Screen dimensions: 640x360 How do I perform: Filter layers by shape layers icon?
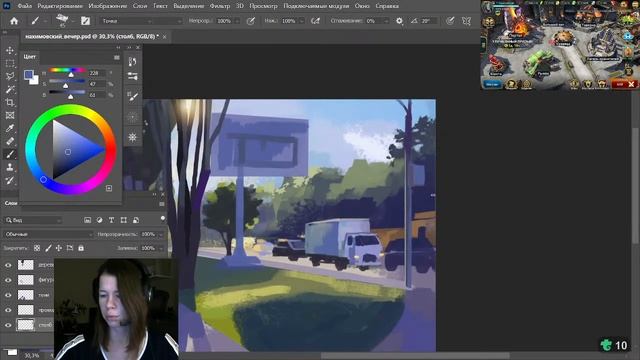pyautogui.click(x=123, y=220)
